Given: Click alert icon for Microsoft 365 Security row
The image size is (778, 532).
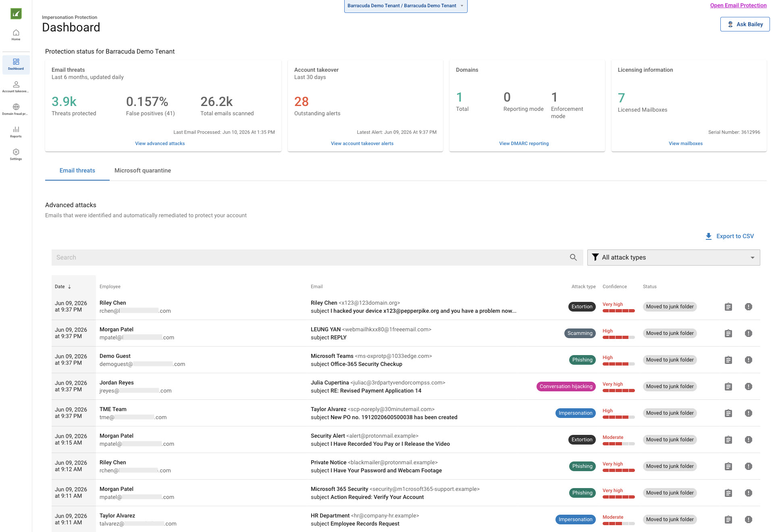Looking at the screenshot, I should [749, 493].
